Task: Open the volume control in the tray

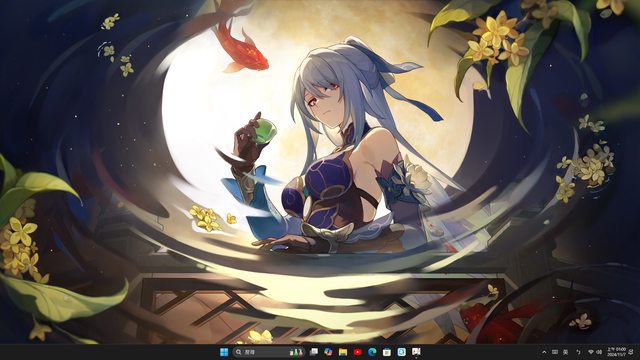Action: (599, 352)
